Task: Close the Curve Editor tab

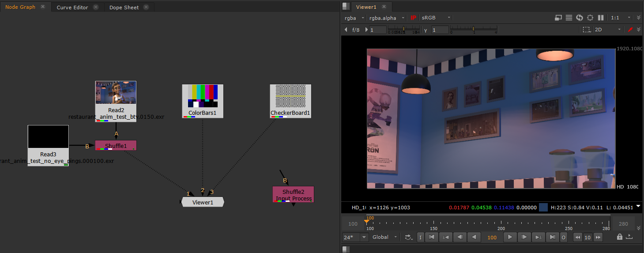Action: point(96,7)
